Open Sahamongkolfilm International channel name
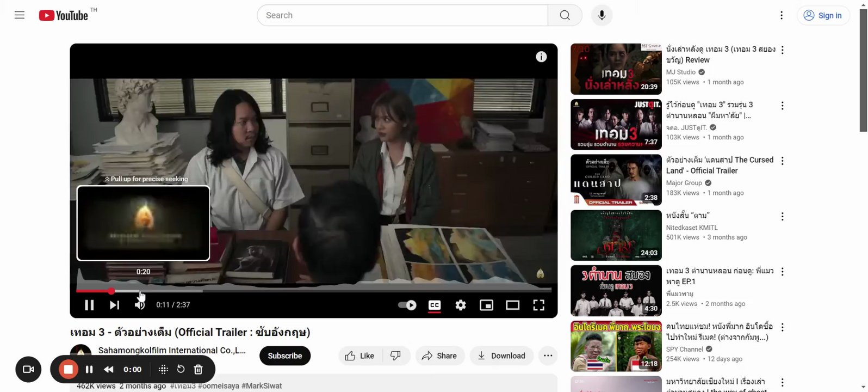This screenshot has height=392, width=868. 172,350
